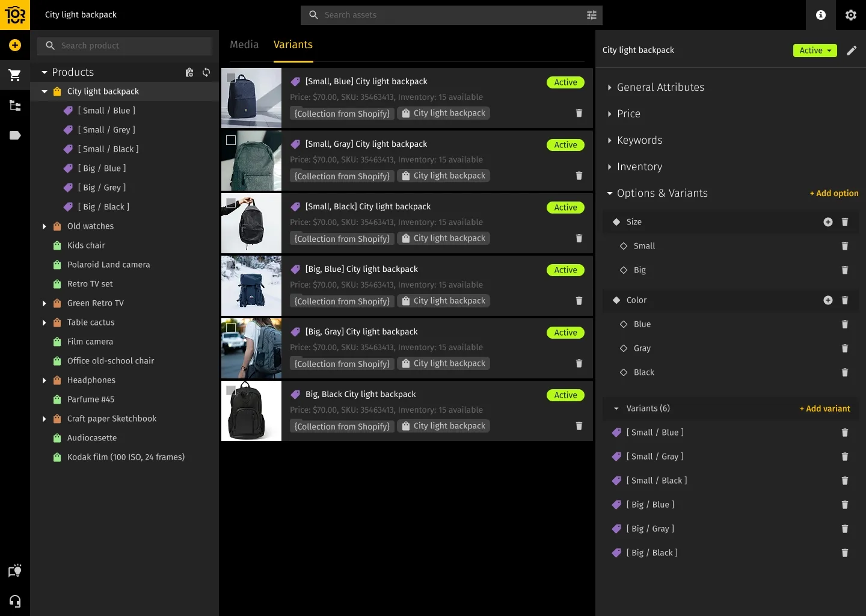Click the headset support icon at bottom left
866x616 pixels.
tap(14, 602)
